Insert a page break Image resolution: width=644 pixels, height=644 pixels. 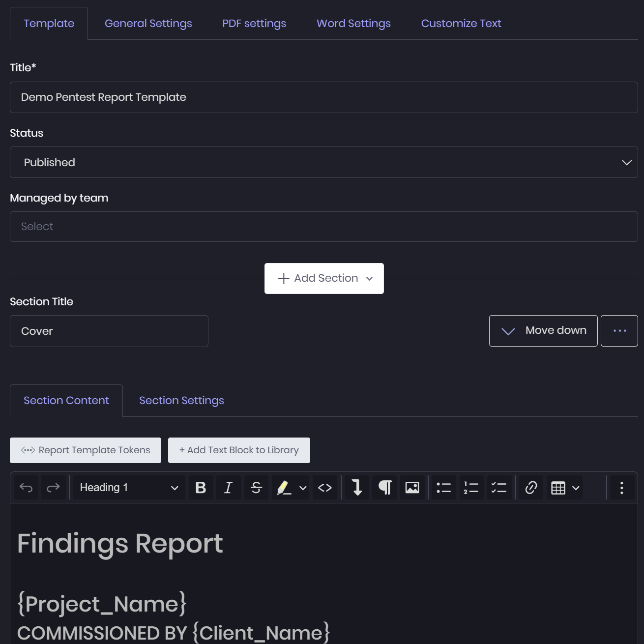click(357, 488)
